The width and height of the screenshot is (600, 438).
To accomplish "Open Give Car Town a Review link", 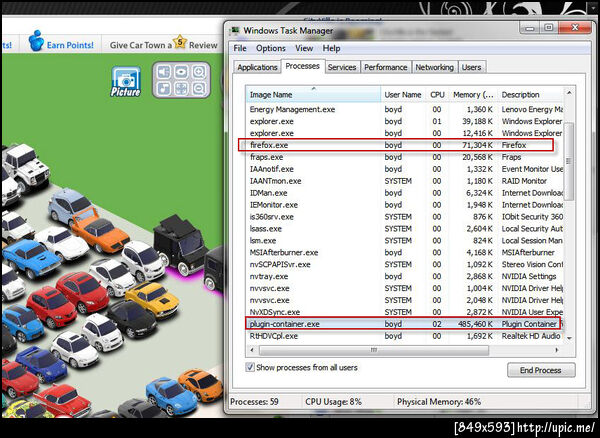I will click(163, 45).
